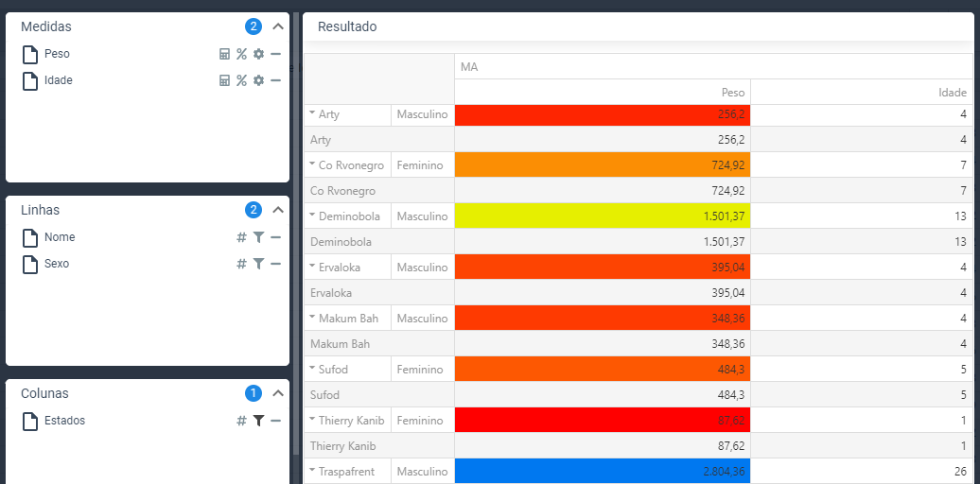This screenshot has height=484, width=980.
Task: Remove the Nome row with minus icon
Action: (275, 237)
